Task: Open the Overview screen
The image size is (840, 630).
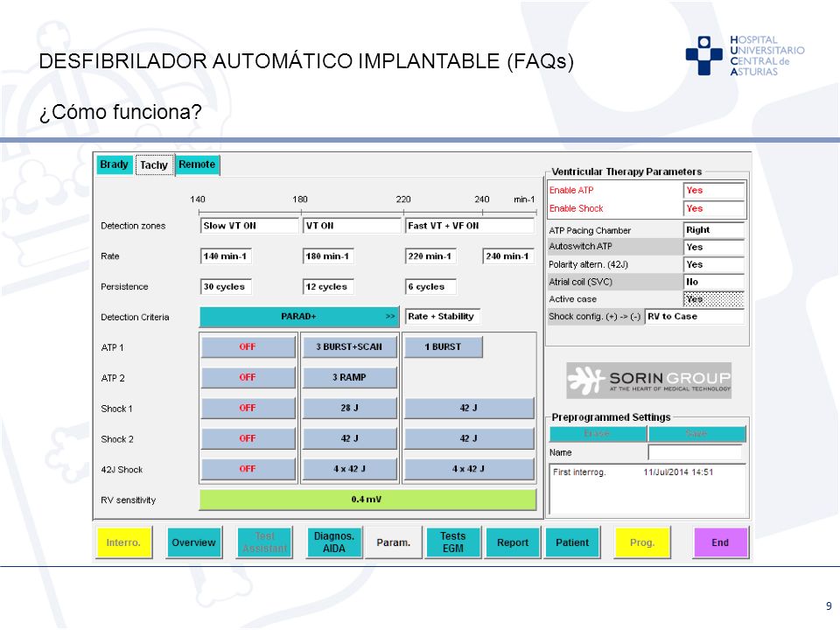Action: point(194,542)
